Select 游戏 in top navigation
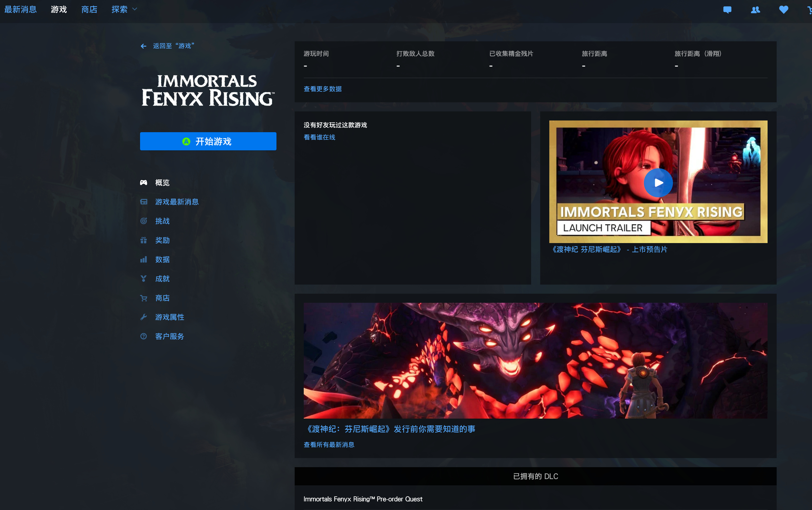812x510 pixels. tap(59, 9)
